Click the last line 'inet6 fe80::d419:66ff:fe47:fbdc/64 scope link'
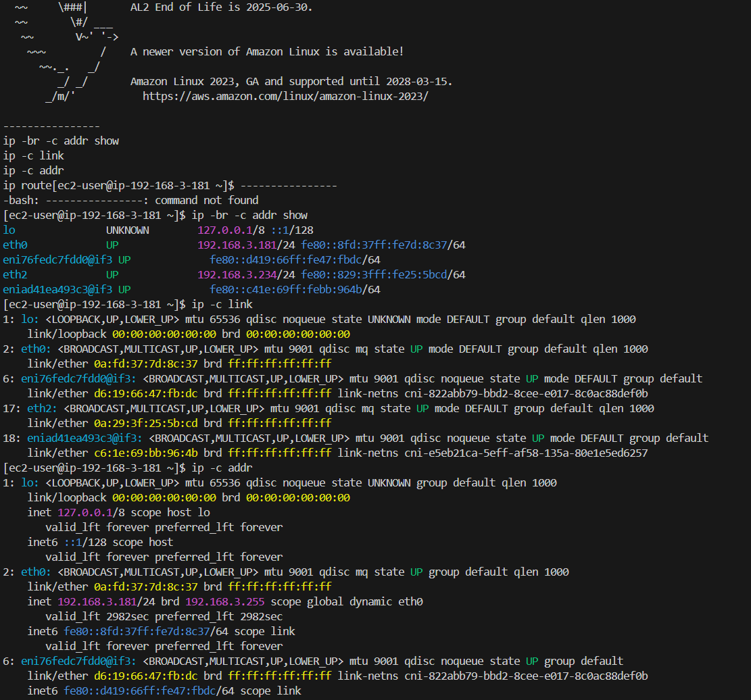Viewport: 751px width, 700px height. click(x=164, y=691)
